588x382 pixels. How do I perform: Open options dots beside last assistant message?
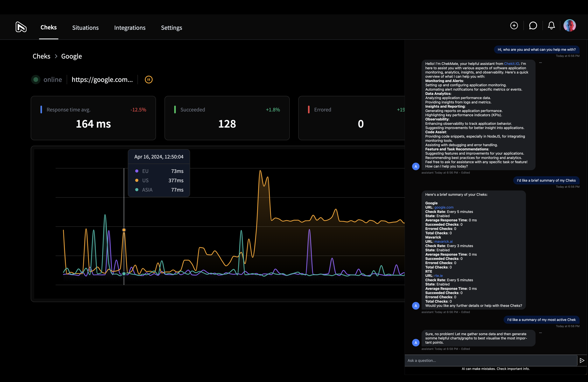pos(540,333)
